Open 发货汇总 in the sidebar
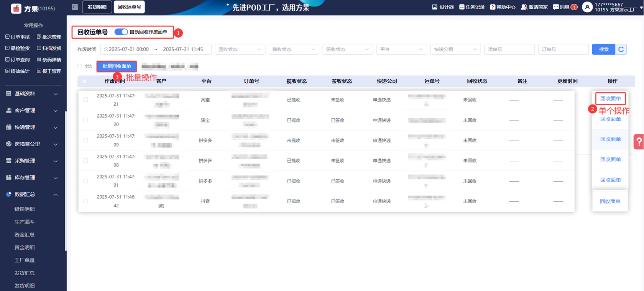The width and height of the screenshot is (644, 291). pos(25,273)
